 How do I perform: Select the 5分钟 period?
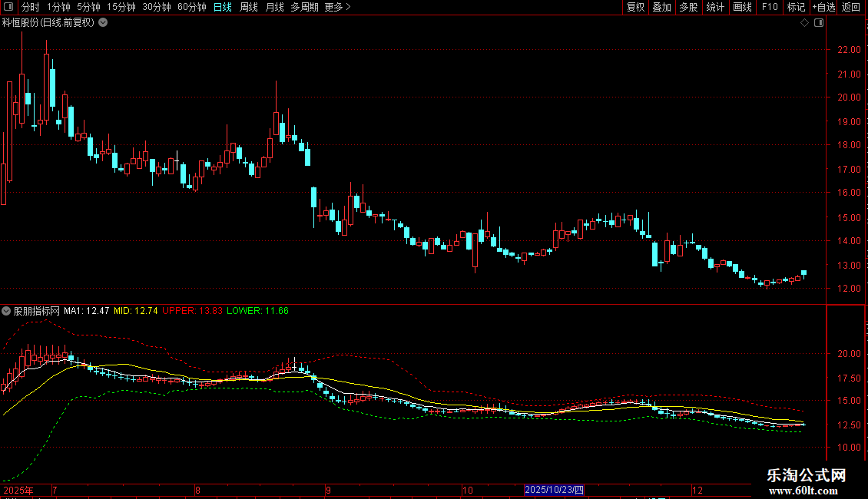[x=88, y=7]
